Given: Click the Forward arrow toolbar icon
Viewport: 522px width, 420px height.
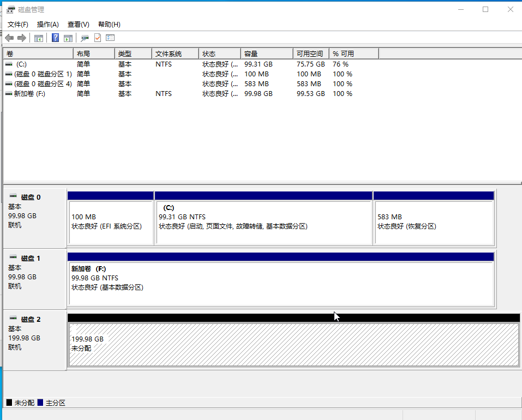Looking at the screenshot, I should pyautogui.click(x=22, y=38).
